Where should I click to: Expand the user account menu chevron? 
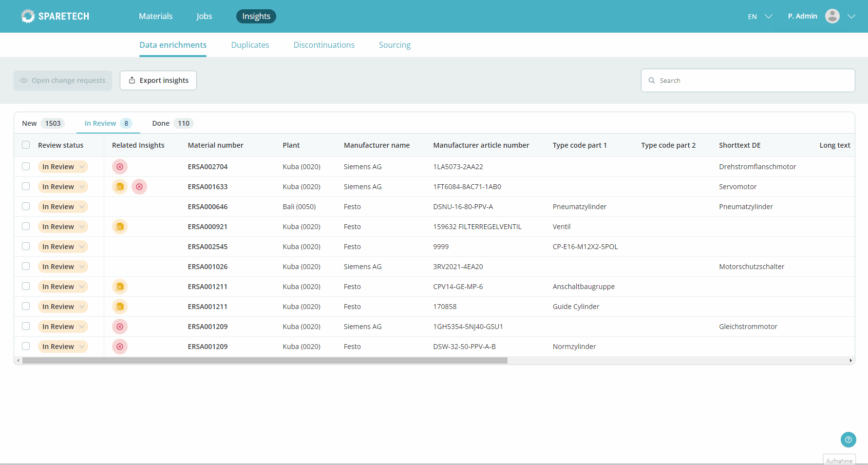pyautogui.click(x=851, y=16)
